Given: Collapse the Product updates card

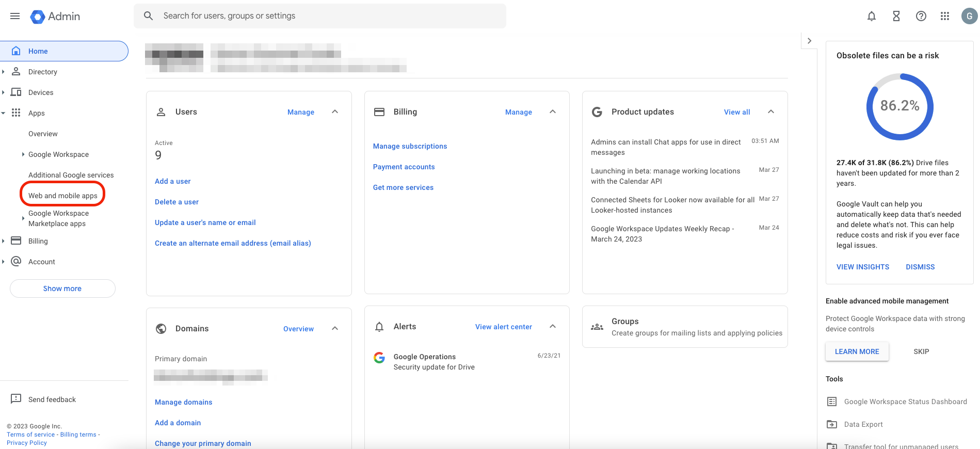Looking at the screenshot, I should (771, 112).
